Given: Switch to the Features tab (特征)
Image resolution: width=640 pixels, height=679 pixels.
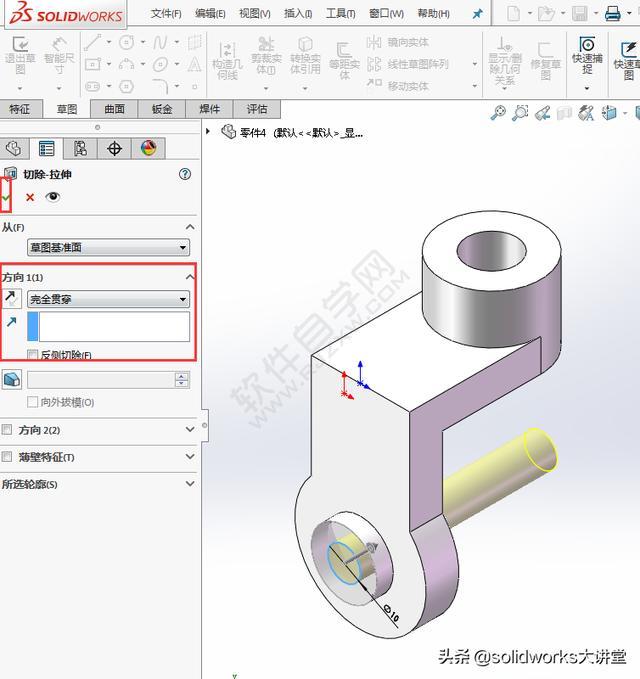Looking at the screenshot, I should point(20,109).
